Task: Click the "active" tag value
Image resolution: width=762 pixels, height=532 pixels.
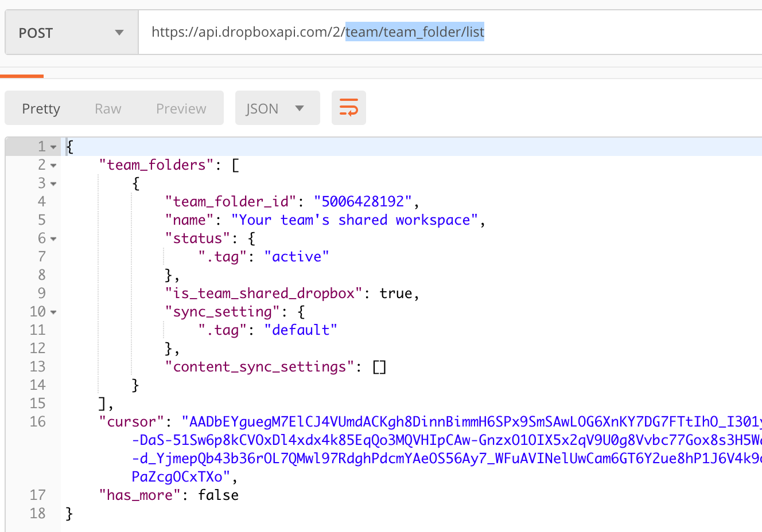Action: pyautogui.click(x=297, y=257)
